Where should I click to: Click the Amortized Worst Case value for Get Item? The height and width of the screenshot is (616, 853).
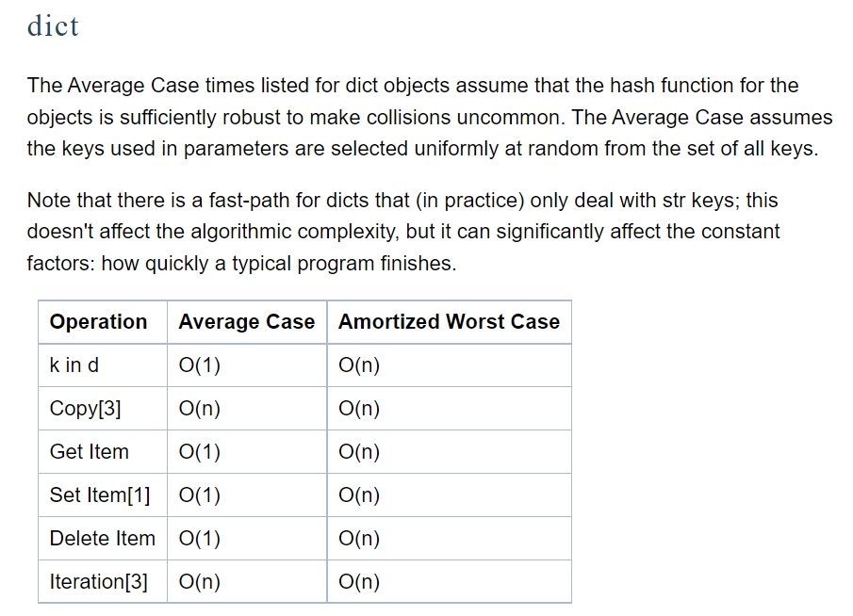[x=359, y=452]
